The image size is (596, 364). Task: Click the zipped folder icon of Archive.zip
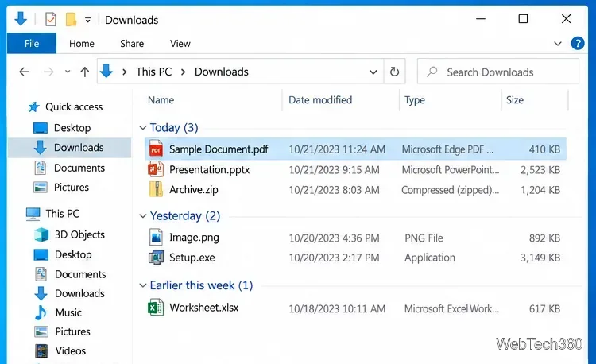156,189
